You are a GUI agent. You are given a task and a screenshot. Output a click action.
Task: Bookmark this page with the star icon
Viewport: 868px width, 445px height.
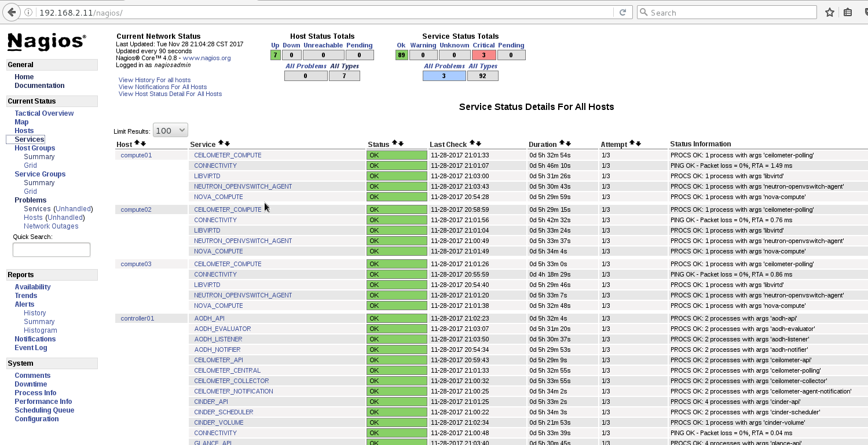(x=830, y=12)
